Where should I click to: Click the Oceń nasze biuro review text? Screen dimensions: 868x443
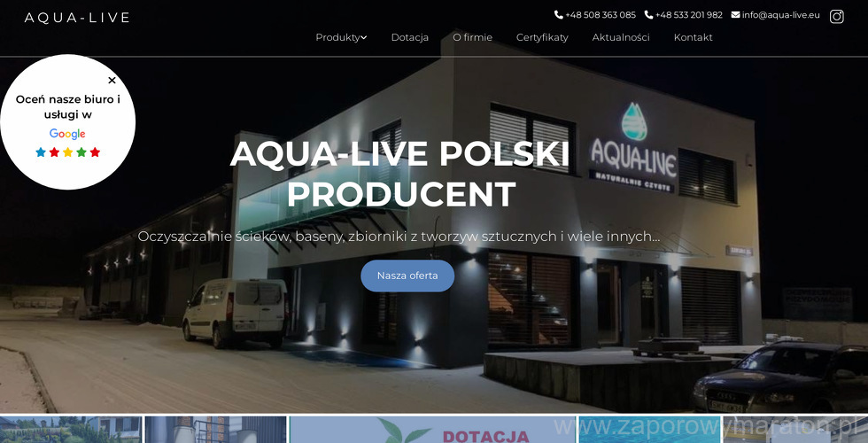pos(68,107)
